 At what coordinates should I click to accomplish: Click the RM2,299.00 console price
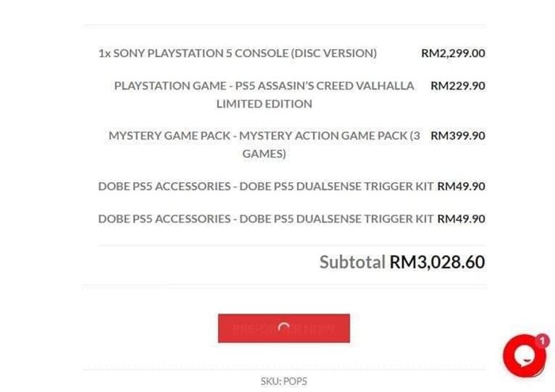tap(453, 53)
